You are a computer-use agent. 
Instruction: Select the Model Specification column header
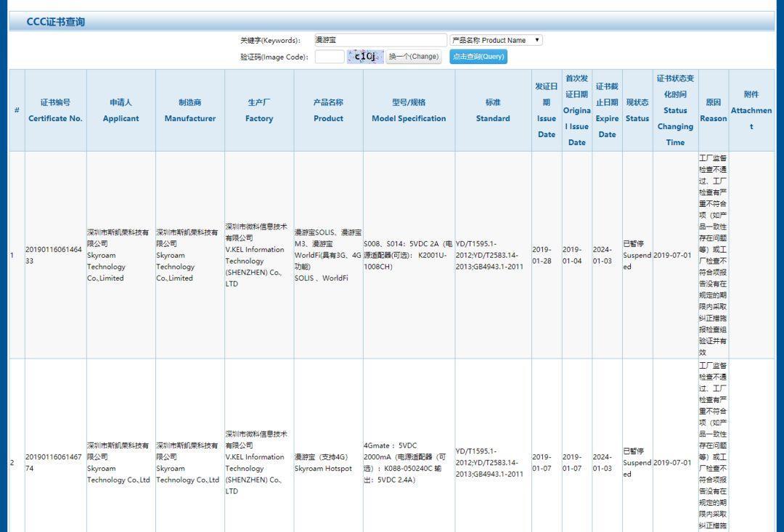click(x=409, y=110)
